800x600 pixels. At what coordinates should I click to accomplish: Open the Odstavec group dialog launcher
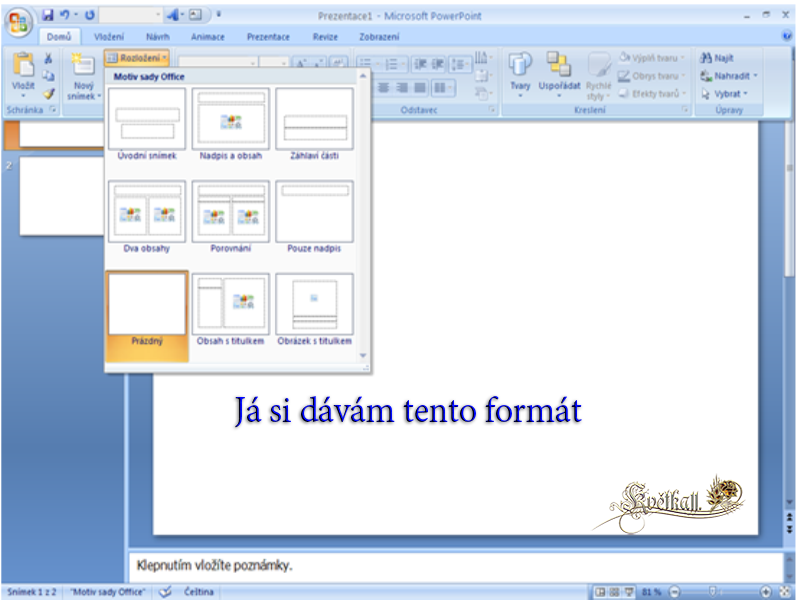pyautogui.click(x=492, y=110)
